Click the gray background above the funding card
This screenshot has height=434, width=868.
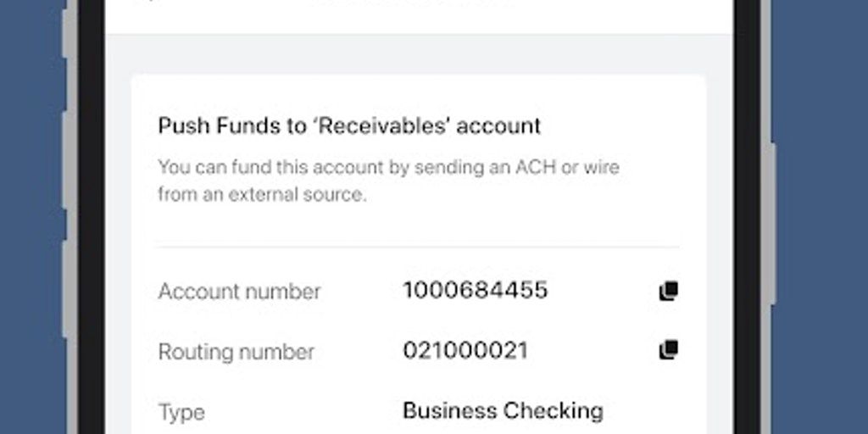click(419, 53)
